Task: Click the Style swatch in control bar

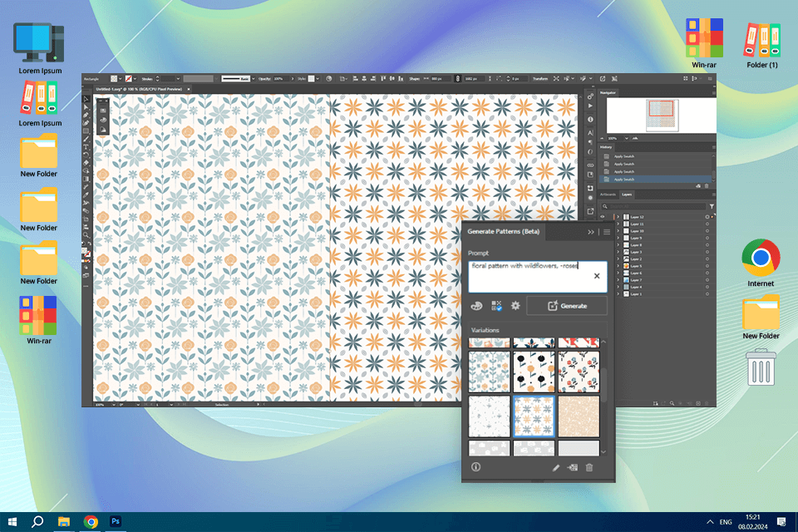Action: tap(311, 79)
